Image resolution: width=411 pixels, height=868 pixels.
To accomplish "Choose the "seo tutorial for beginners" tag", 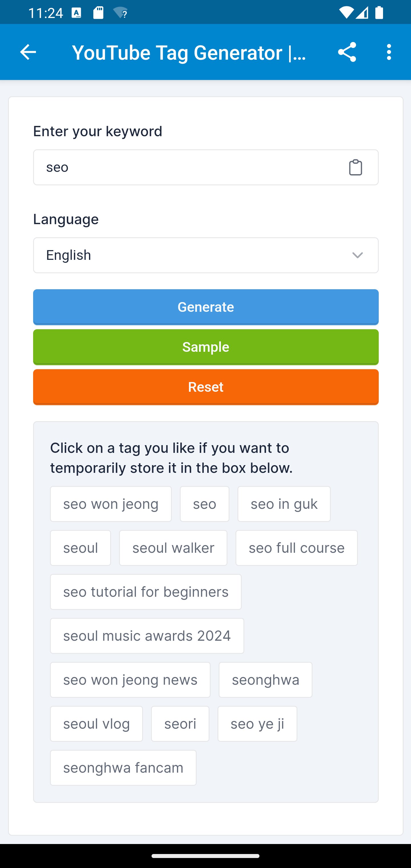I will [146, 592].
